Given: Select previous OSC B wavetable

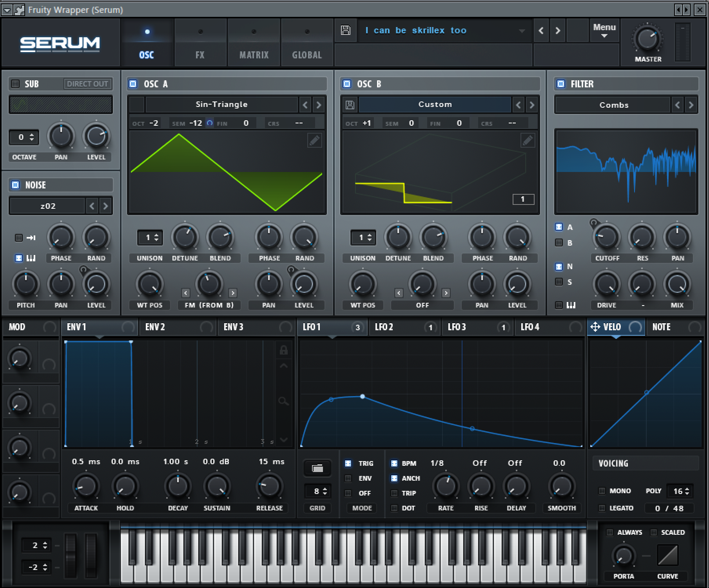Looking at the screenshot, I should (519, 105).
